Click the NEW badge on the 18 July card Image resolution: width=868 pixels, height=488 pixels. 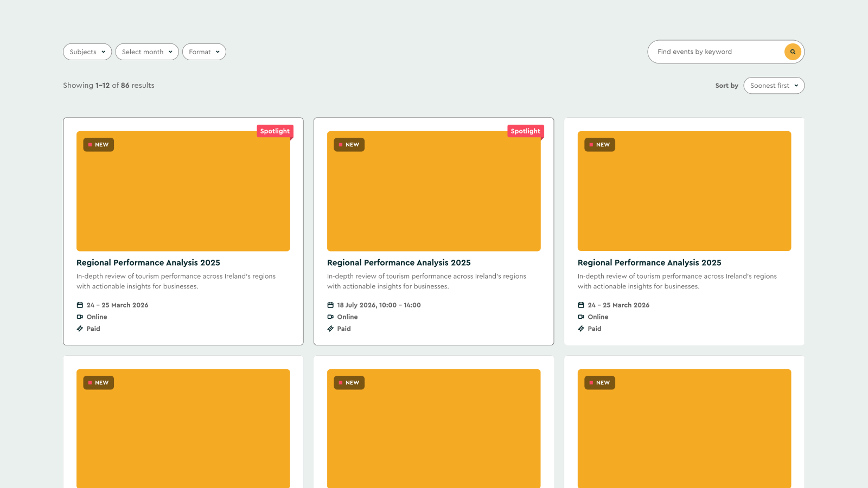(349, 145)
